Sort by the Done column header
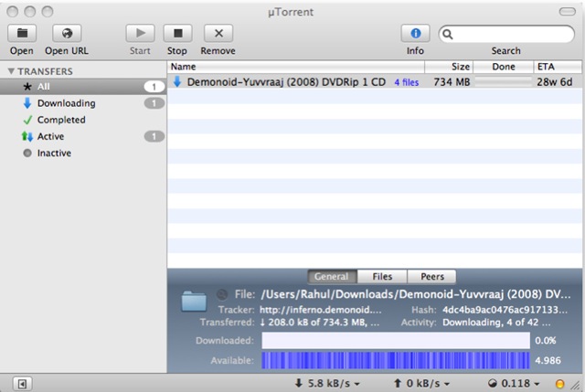The image size is (585, 392). pos(504,67)
